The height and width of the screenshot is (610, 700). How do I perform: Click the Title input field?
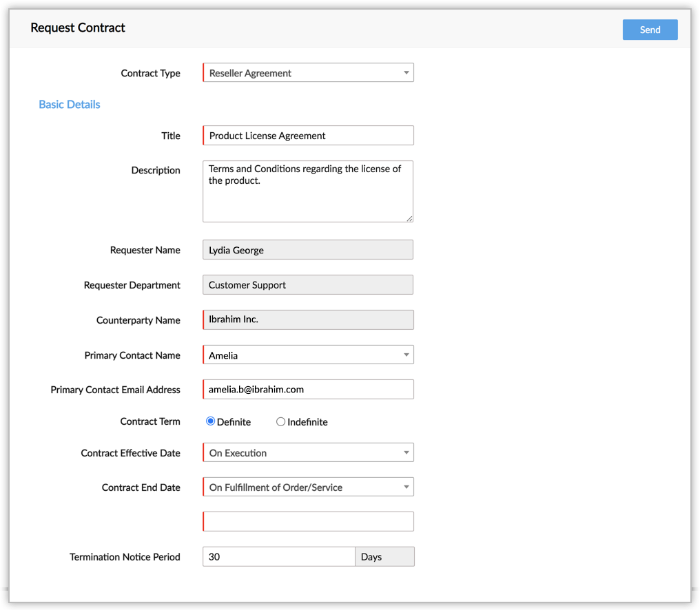point(308,136)
